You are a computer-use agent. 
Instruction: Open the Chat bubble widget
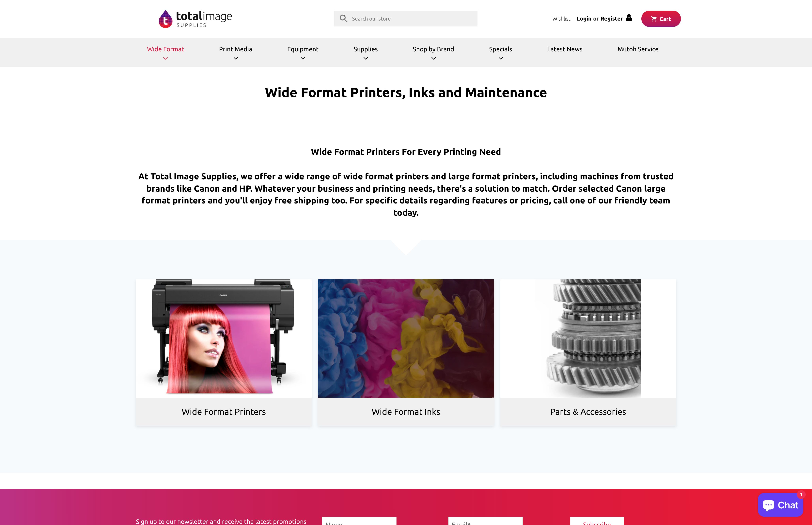click(x=780, y=505)
